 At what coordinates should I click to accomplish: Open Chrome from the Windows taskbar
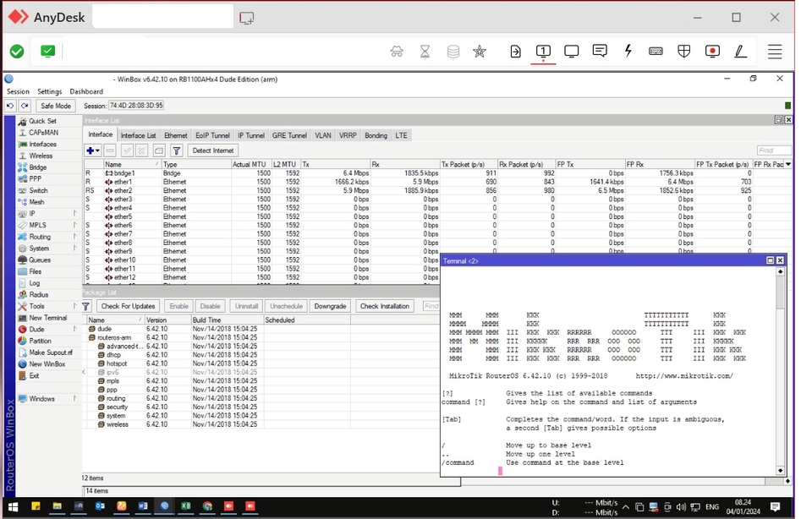pos(207,506)
